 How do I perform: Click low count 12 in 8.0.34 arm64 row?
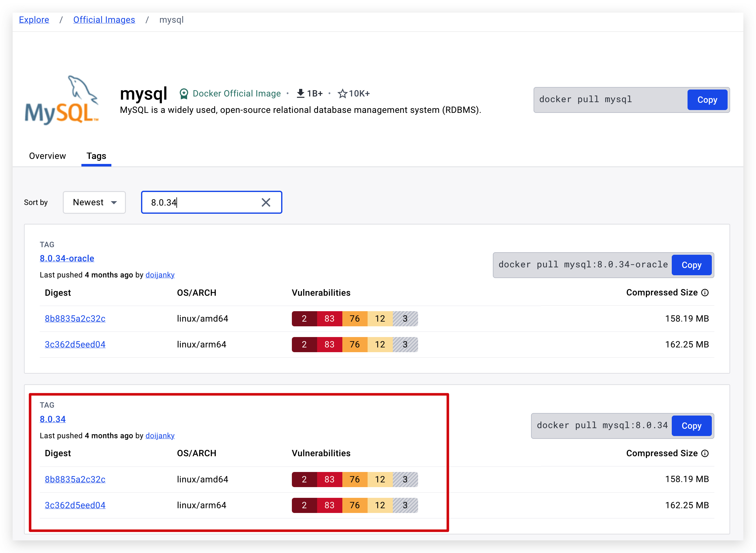pos(380,505)
